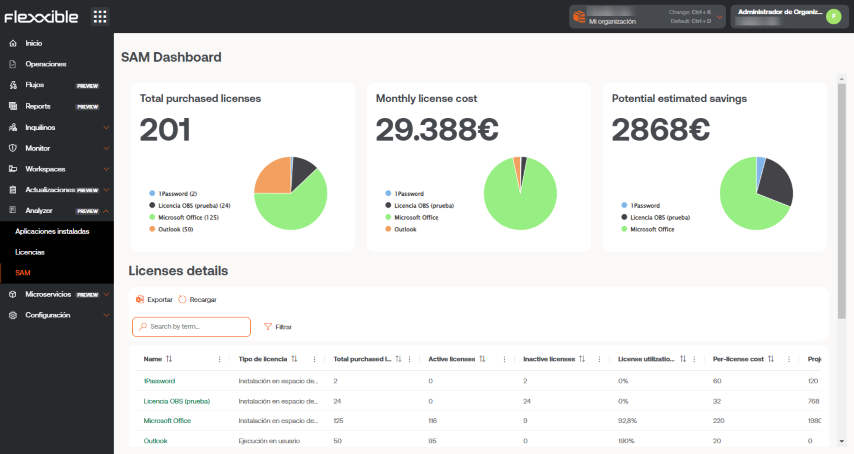Expand the Microservicios menu chevron
Image resolution: width=854 pixels, height=454 pixels.
(106, 294)
